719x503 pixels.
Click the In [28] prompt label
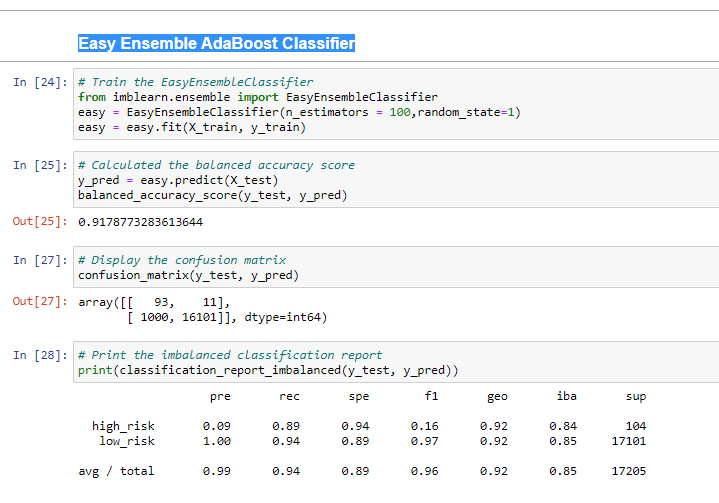click(x=40, y=355)
